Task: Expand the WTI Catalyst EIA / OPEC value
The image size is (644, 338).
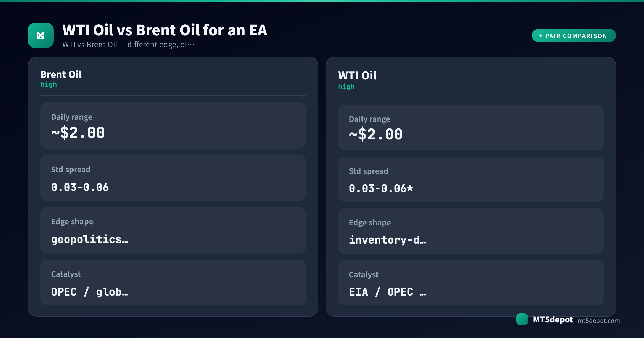Action: 387,292
